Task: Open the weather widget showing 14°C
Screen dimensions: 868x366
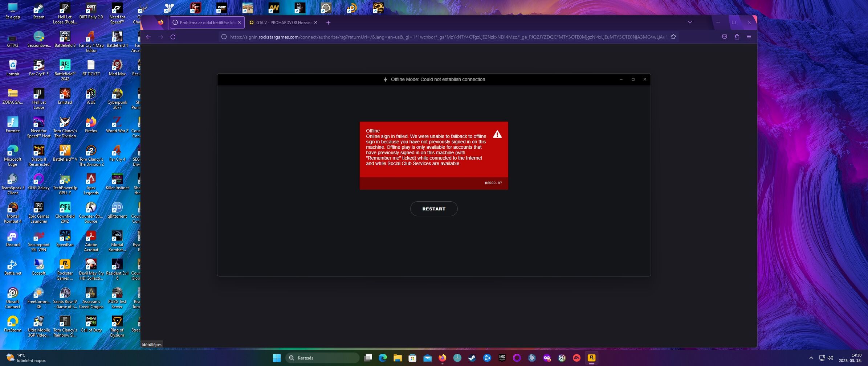Action: [x=26, y=358]
